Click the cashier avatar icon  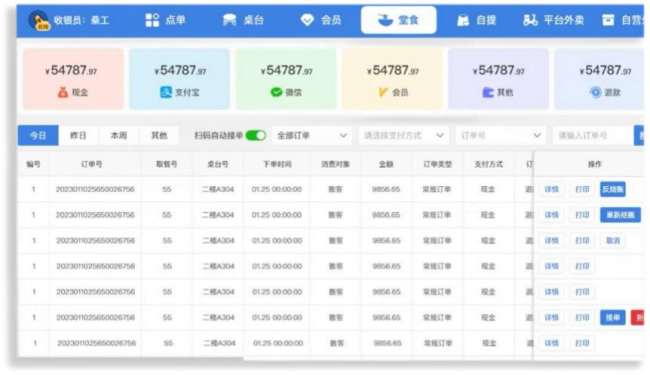coord(38,20)
